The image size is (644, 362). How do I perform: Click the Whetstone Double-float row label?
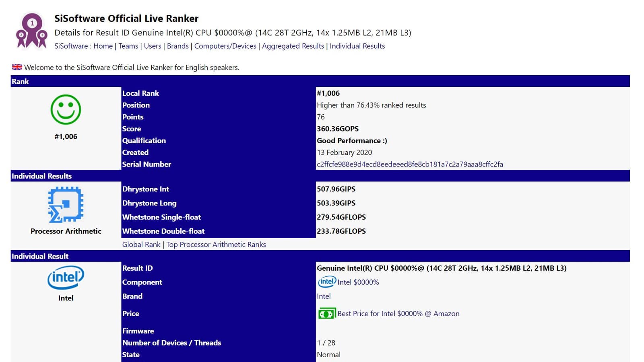pos(163,231)
